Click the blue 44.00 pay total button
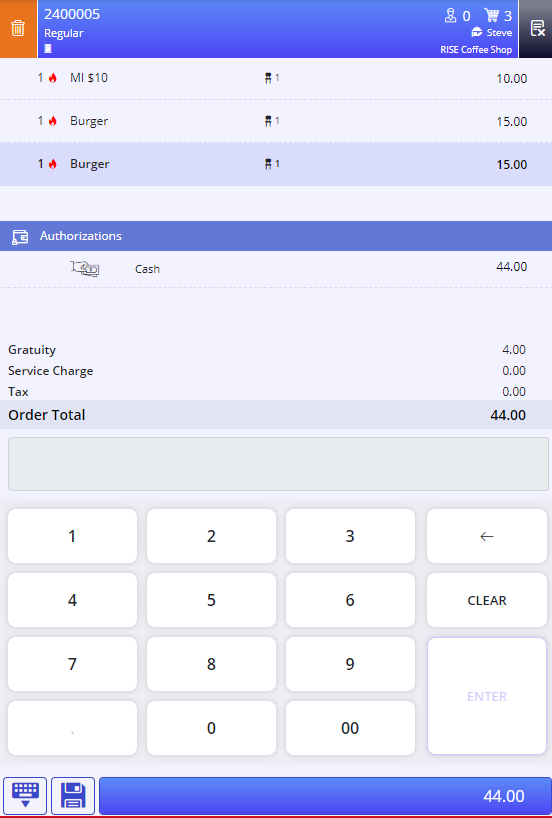The height and width of the screenshot is (818, 552). coord(325,796)
